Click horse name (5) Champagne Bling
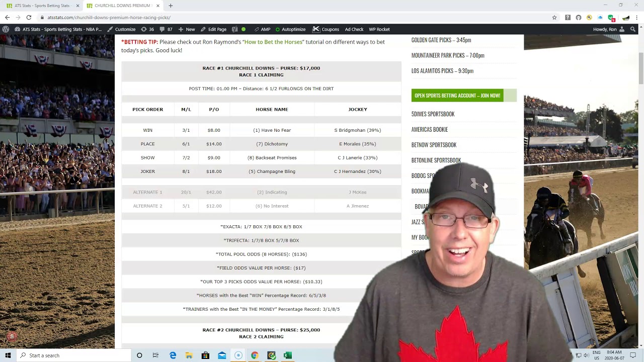Viewport: 644px width, 362px height. coord(272,171)
